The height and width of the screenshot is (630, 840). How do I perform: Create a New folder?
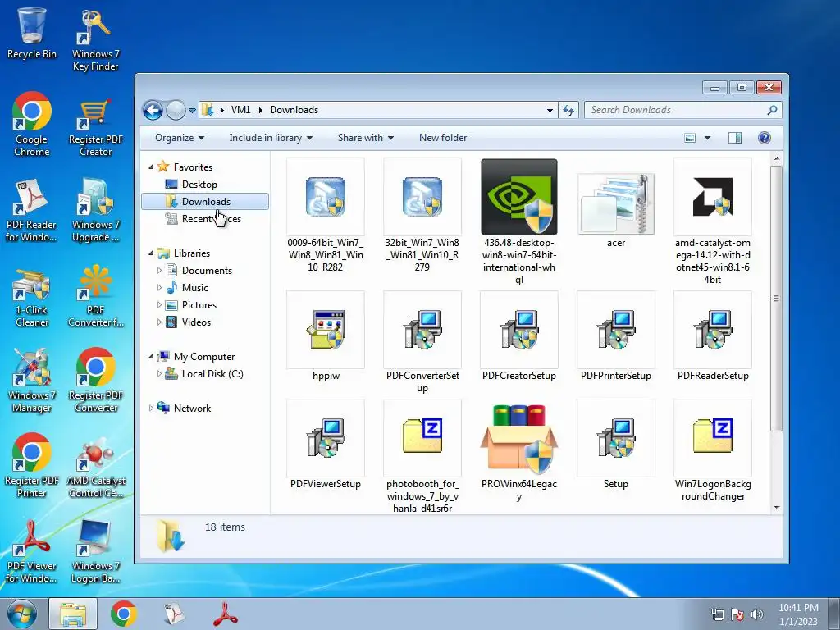[x=443, y=138]
